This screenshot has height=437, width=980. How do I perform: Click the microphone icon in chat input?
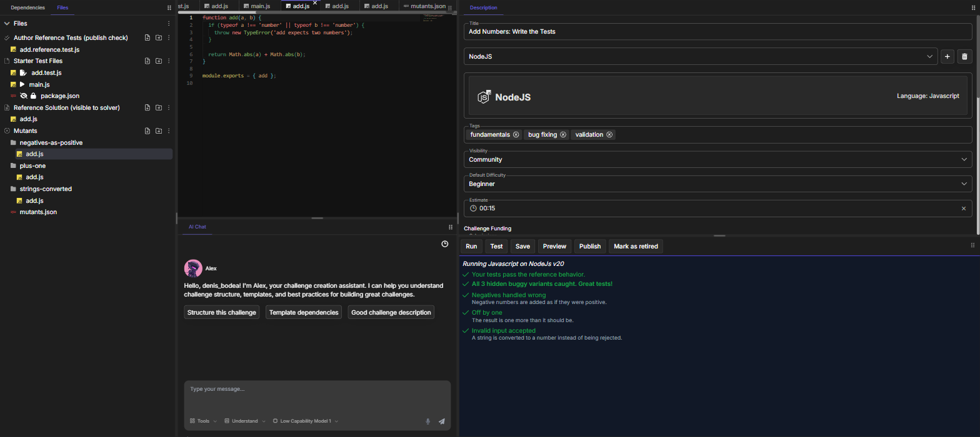tap(428, 421)
